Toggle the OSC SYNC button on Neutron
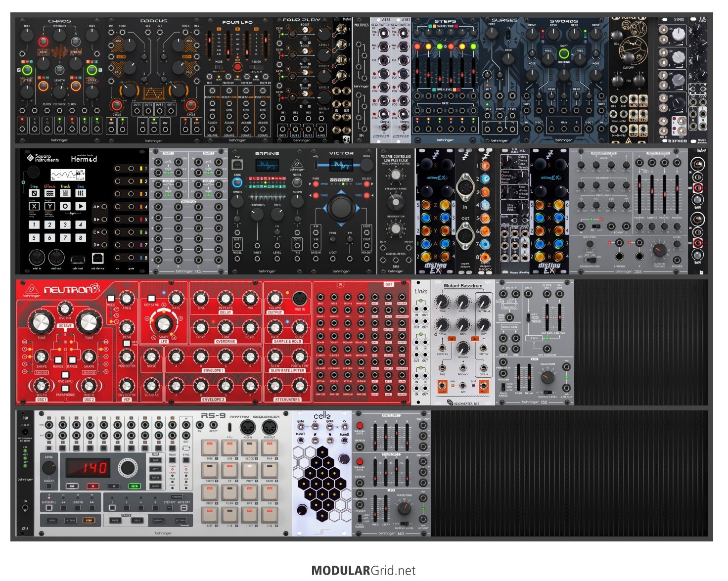The height and width of the screenshot is (581, 728). [65, 375]
